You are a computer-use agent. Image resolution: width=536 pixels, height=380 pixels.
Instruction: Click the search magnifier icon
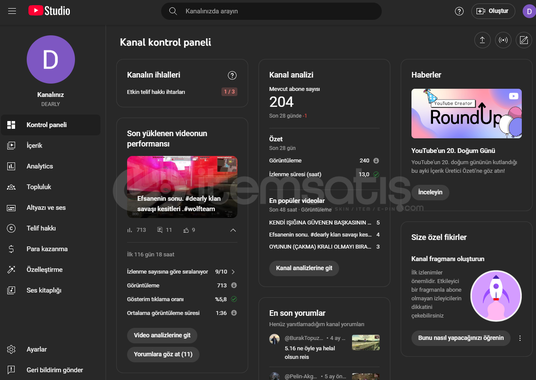click(x=173, y=11)
